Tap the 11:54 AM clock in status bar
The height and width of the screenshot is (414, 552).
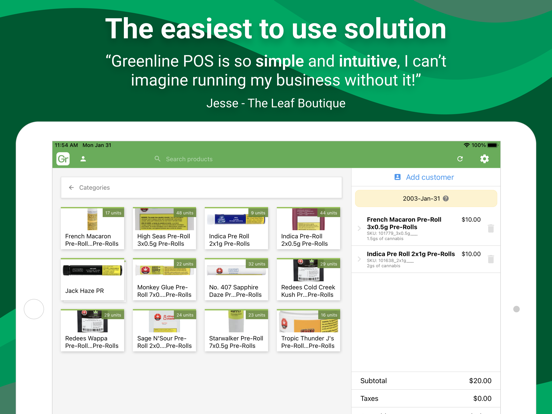click(x=66, y=145)
